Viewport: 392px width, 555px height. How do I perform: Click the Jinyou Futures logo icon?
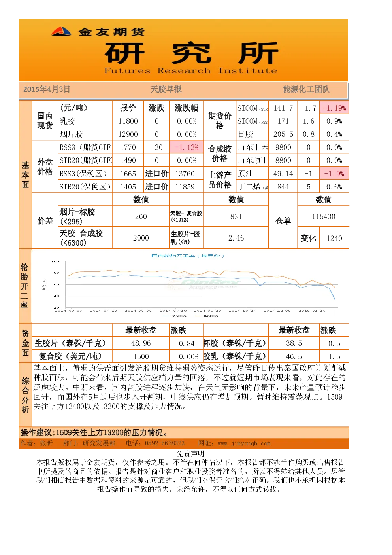pyautogui.click(x=61, y=31)
